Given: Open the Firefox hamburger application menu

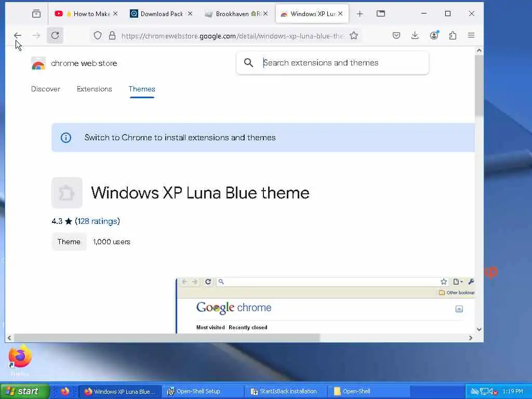Looking at the screenshot, I should (471, 35).
